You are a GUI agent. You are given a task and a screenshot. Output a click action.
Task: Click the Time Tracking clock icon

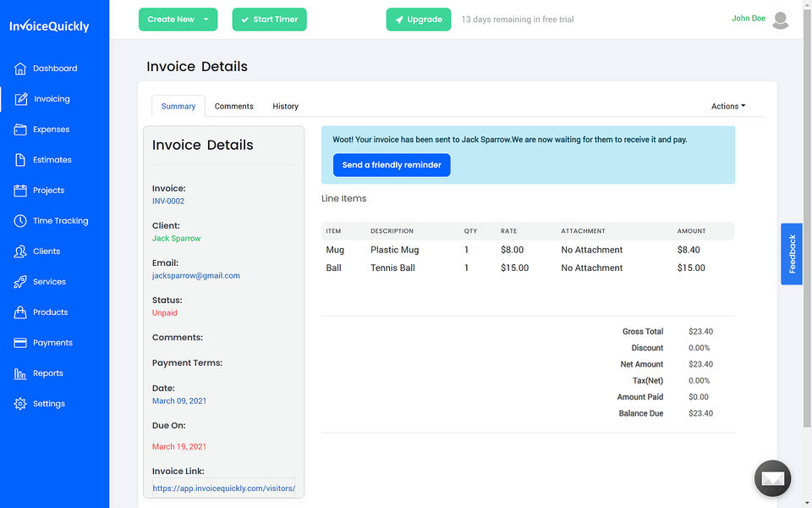[x=20, y=221]
